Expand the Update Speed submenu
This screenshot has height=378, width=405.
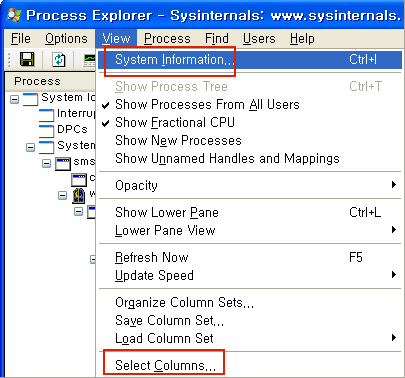pos(250,275)
